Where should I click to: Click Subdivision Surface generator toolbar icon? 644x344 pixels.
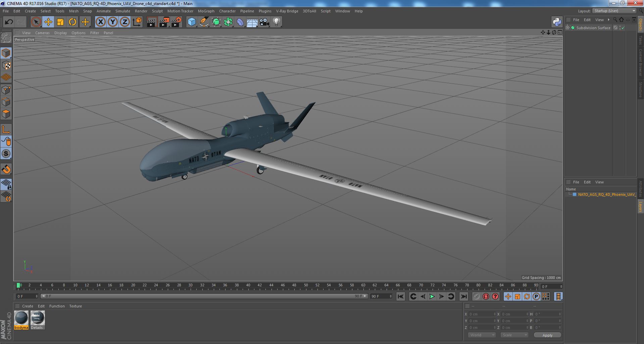click(x=216, y=22)
